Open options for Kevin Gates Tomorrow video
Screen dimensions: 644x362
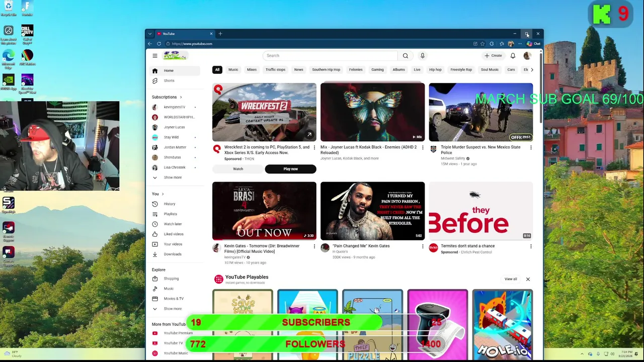(314, 246)
